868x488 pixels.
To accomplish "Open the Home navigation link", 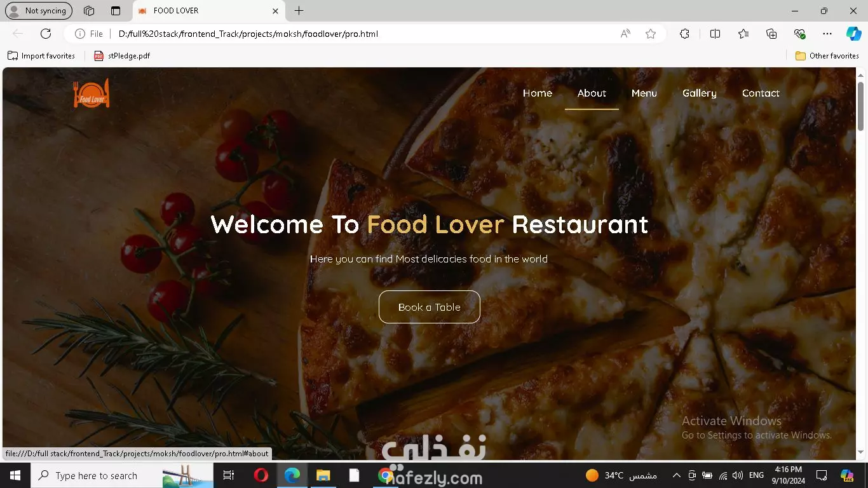I will 537,93.
